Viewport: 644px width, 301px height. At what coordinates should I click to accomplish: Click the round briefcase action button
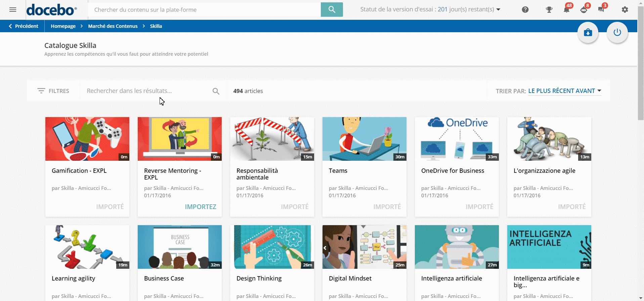[x=588, y=33]
